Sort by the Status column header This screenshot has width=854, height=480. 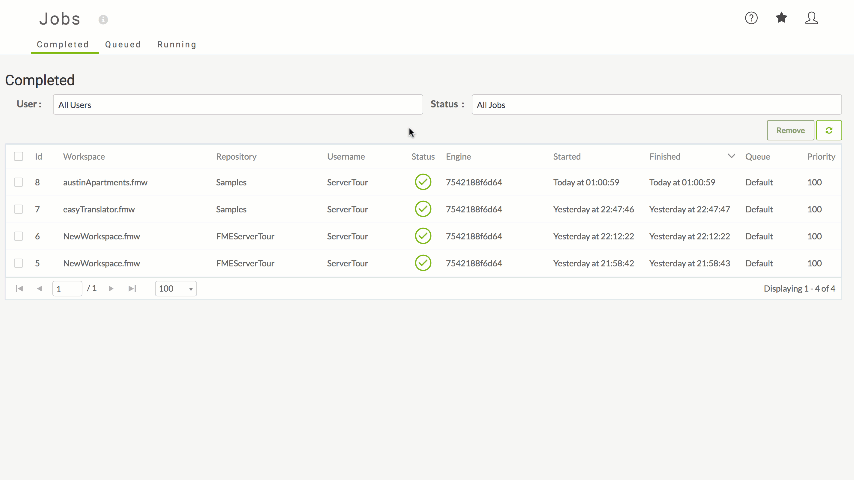click(423, 156)
